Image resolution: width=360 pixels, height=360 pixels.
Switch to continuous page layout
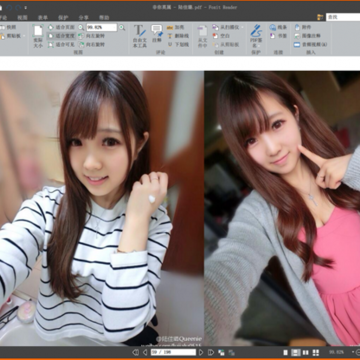(295, 352)
